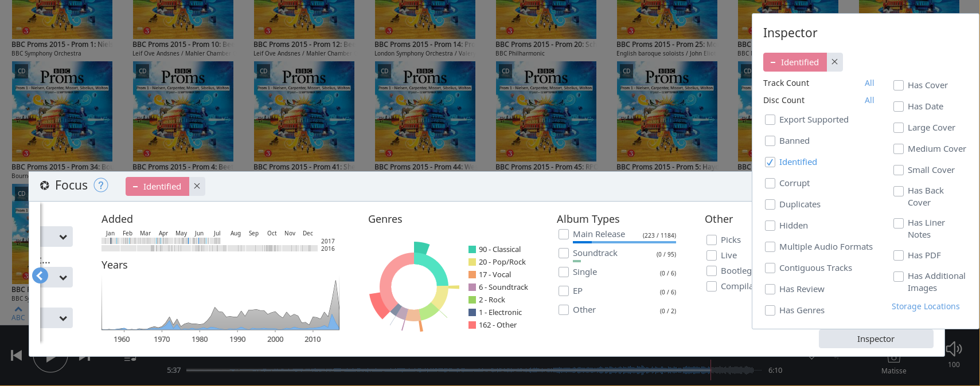
Task: Enable the Has Cover checkbox
Action: [899, 85]
